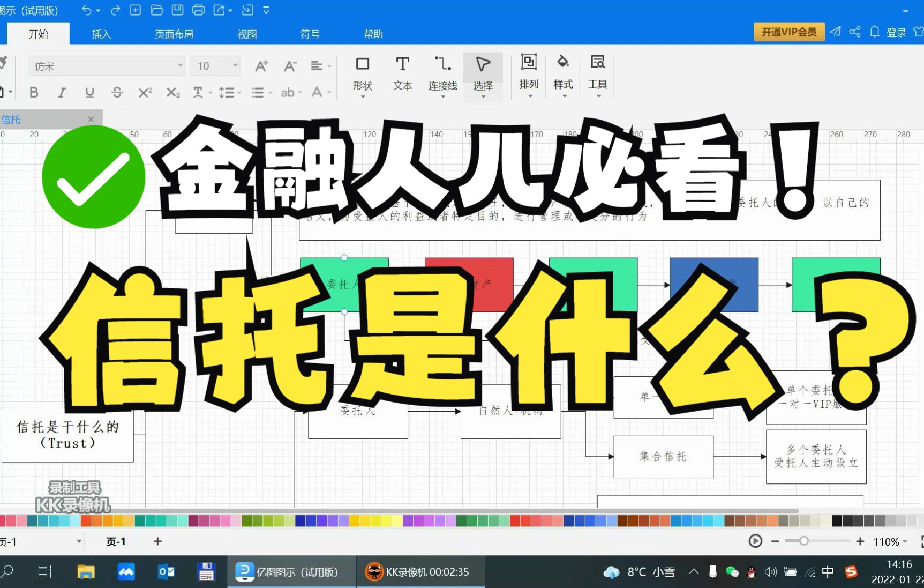Toggle italic formatting
The image size is (924, 588).
(x=62, y=92)
